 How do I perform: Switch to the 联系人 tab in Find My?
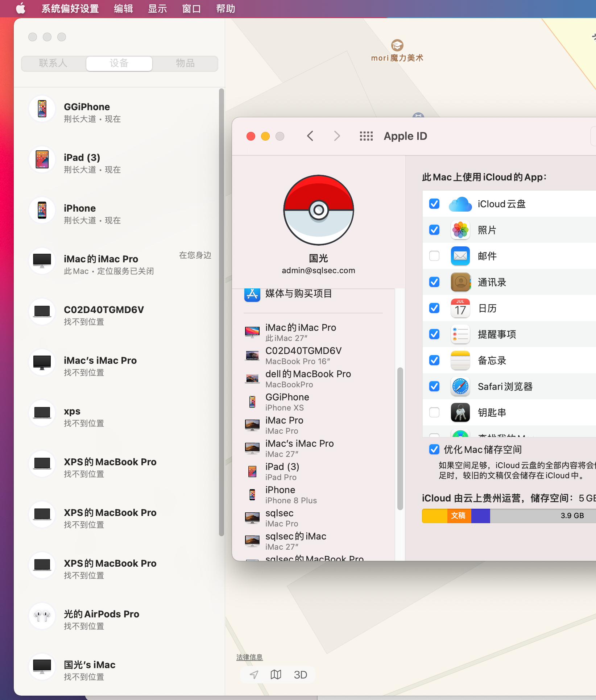(53, 63)
